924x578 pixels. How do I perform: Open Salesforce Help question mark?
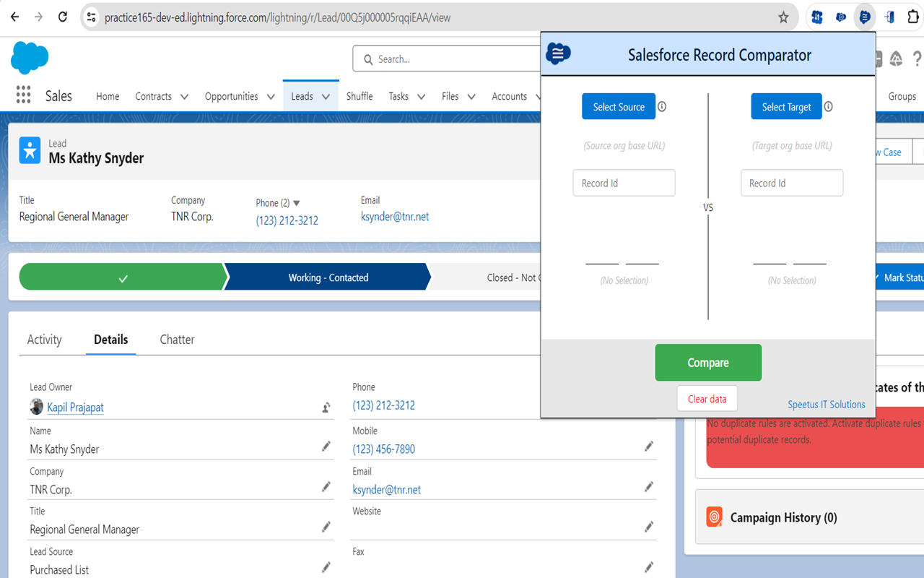coord(918,59)
